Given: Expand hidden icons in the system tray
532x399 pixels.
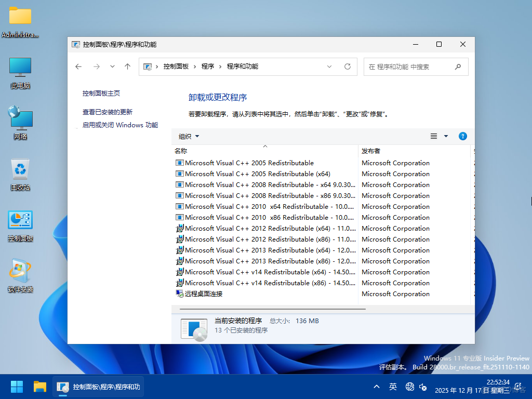Looking at the screenshot, I should pos(376,387).
